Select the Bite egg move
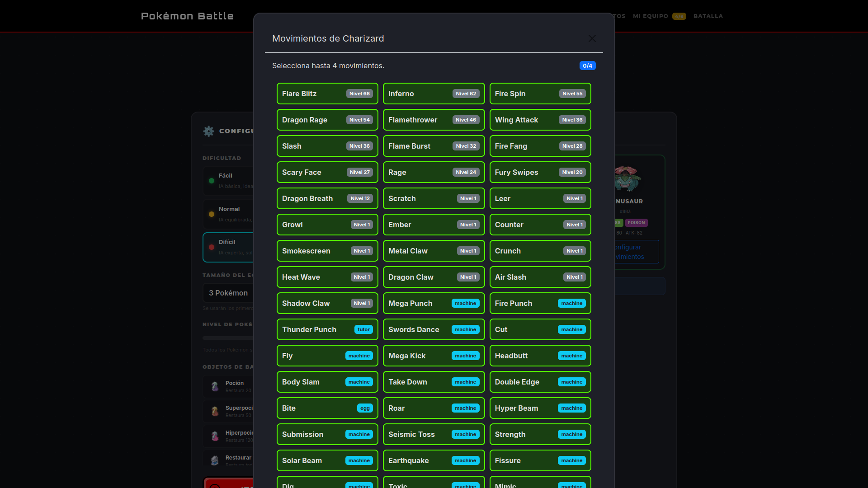868x488 pixels. tap(327, 408)
